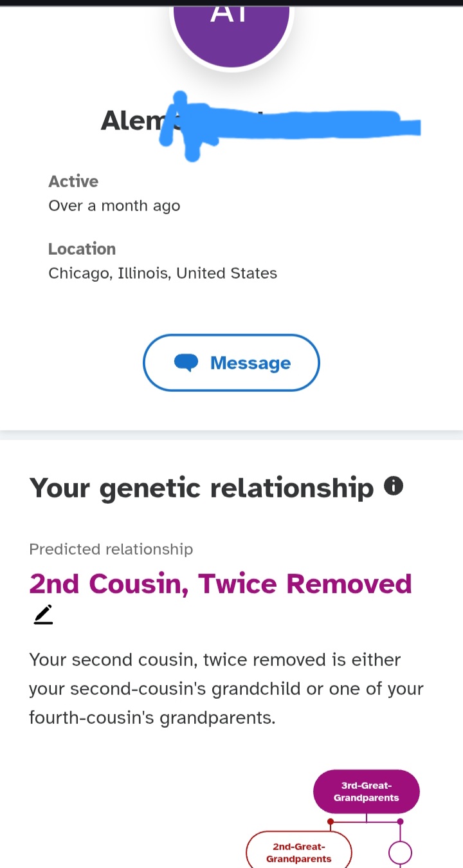Click the info icon beside Your genetic relationship
The image size is (463, 868).
tap(394, 486)
